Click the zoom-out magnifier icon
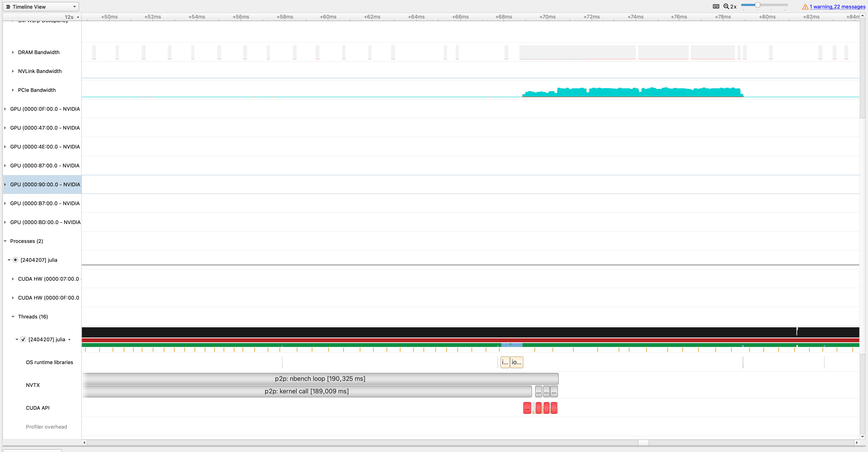 [727, 6]
